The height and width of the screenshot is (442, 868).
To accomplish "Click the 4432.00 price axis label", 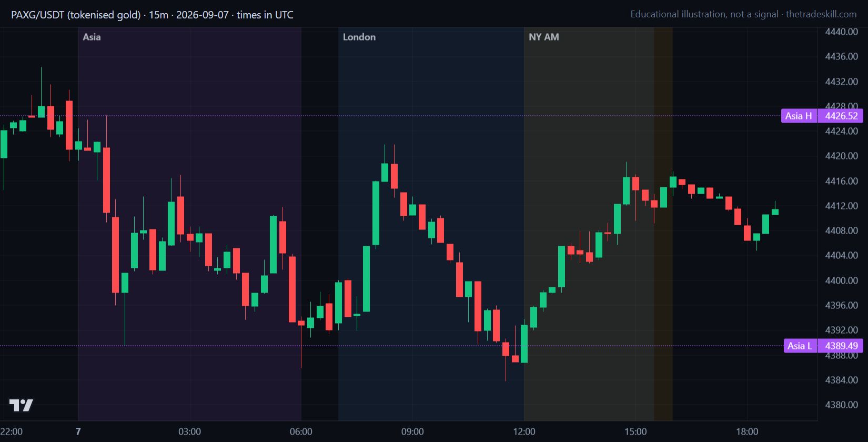I will pyautogui.click(x=842, y=82).
